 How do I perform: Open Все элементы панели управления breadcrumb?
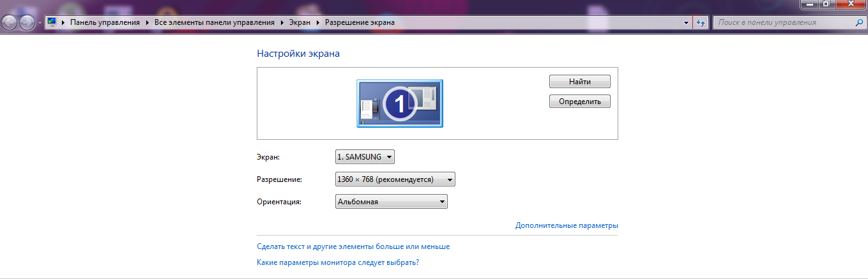click(214, 22)
